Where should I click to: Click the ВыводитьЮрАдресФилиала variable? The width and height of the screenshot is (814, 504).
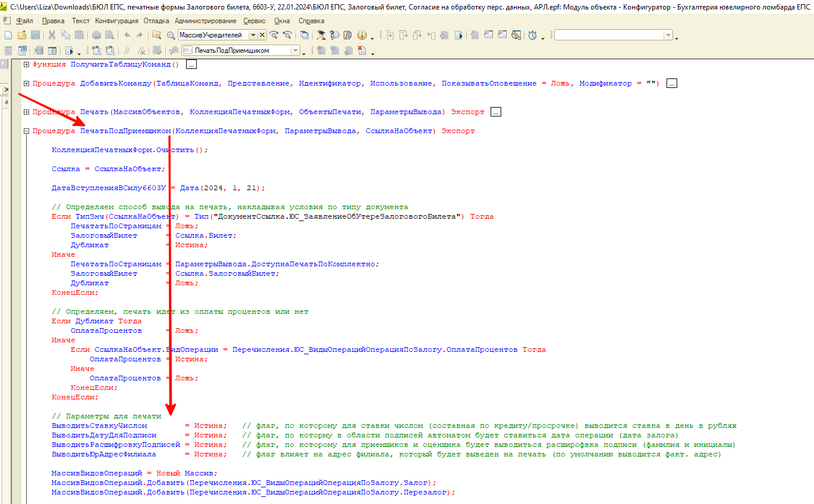(x=104, y=454)
